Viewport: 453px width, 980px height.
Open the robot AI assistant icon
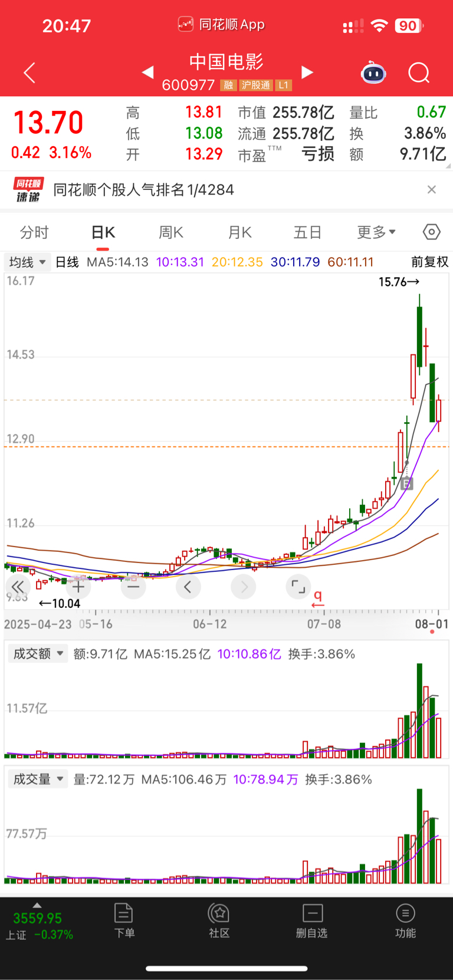[373, 73]
